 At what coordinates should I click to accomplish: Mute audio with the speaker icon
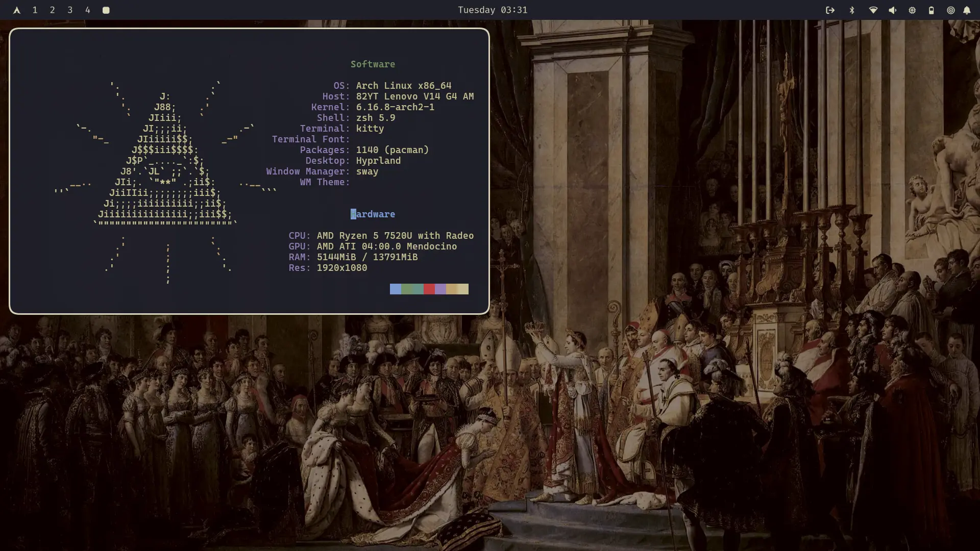[x=893, y=10]
